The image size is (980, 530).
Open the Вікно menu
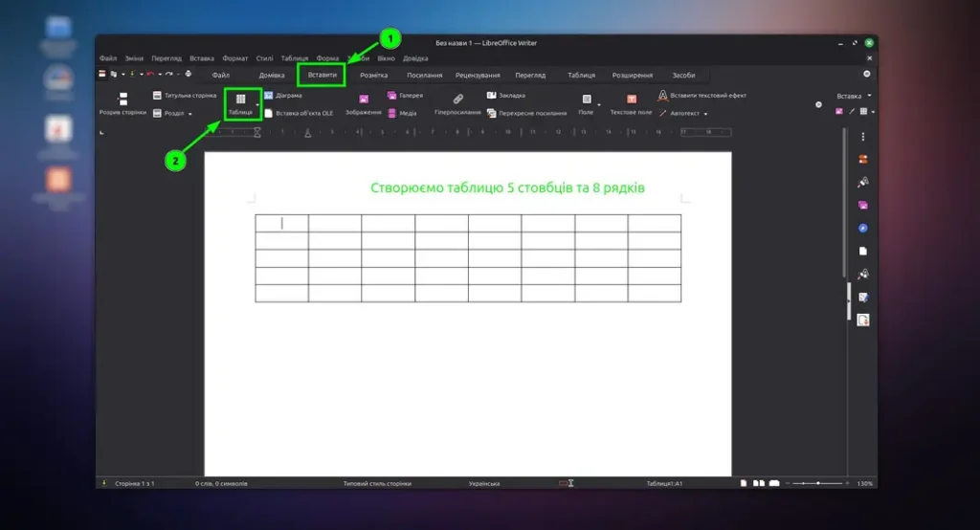click(x=386, y=58)
